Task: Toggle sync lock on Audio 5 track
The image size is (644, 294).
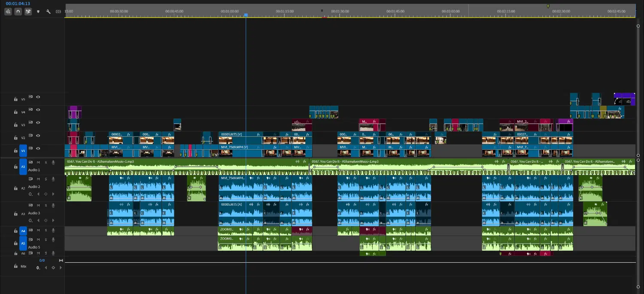Action: point(31,239)
